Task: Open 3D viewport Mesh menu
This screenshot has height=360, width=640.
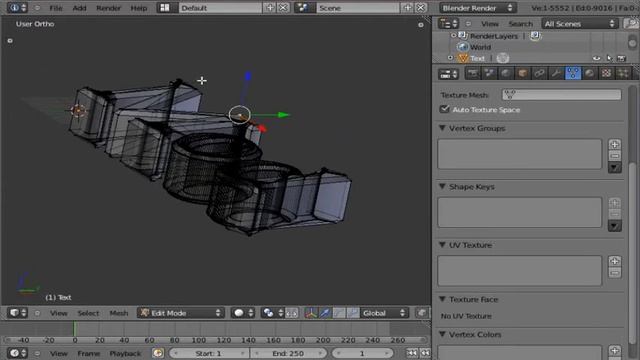Action: [x=119, y=313]
